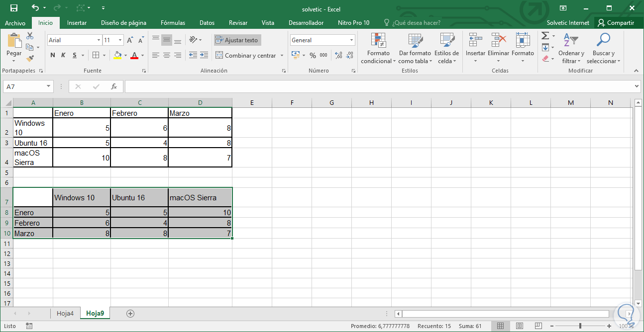Screen dimensions: 644x332
Task: Switch to the Datos tab
Action: [207, 23]
